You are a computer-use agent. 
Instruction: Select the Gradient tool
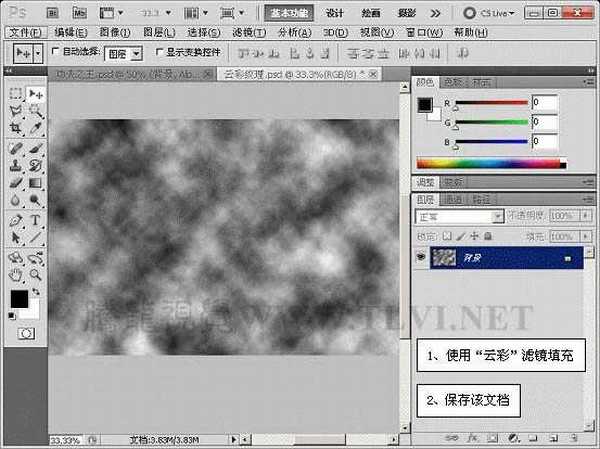click(x=35, y=183)
